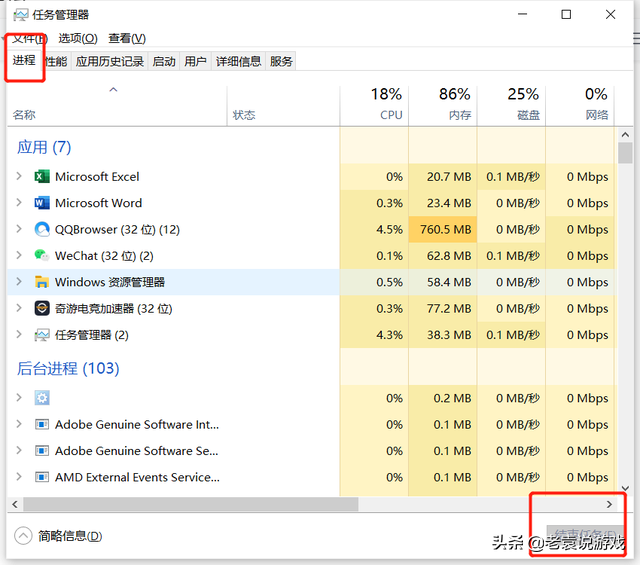Open the 选项 menu
The image size is (640, 565).
pyautogui.click(x=77, y=38)
